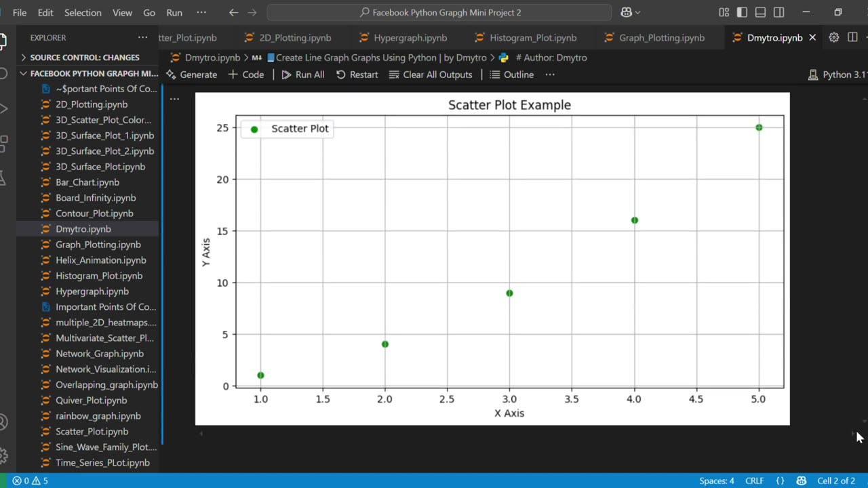Open the Go menu
Screen dimensions: 868x488
tap(149, 12)
